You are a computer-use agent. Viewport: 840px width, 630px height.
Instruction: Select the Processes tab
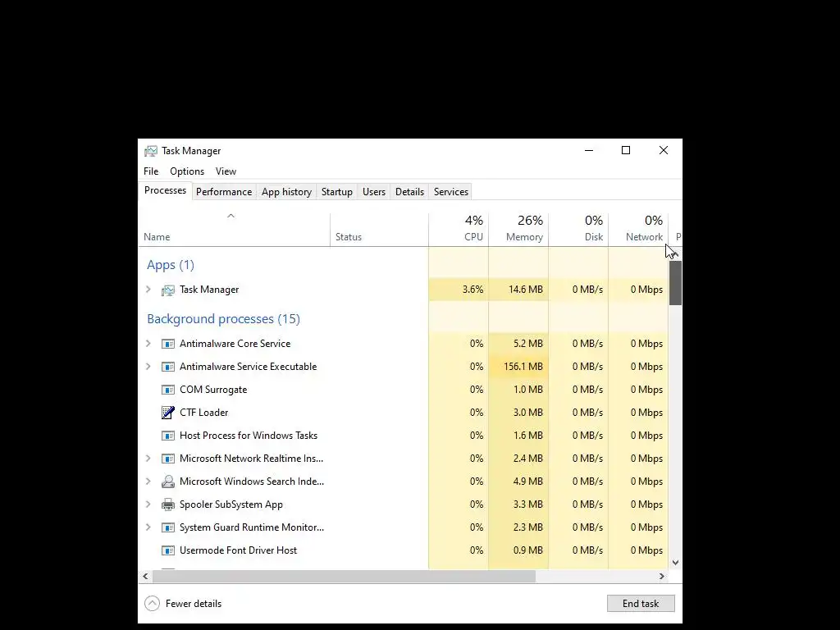point(165,190)
